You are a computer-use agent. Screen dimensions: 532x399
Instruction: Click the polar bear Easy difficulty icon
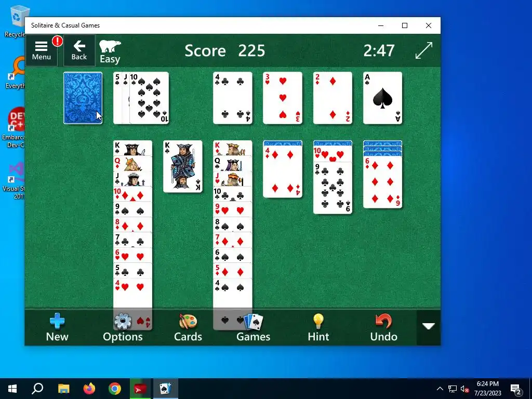(110, 51)
